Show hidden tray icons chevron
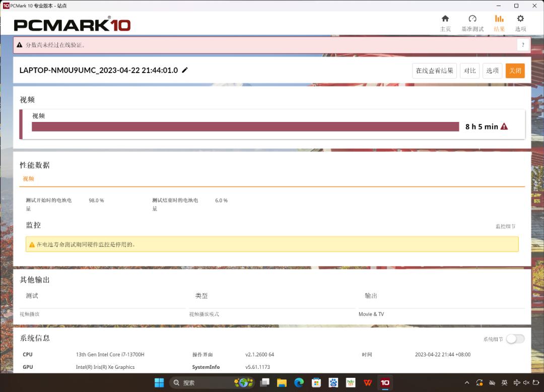 click(467, 382)
